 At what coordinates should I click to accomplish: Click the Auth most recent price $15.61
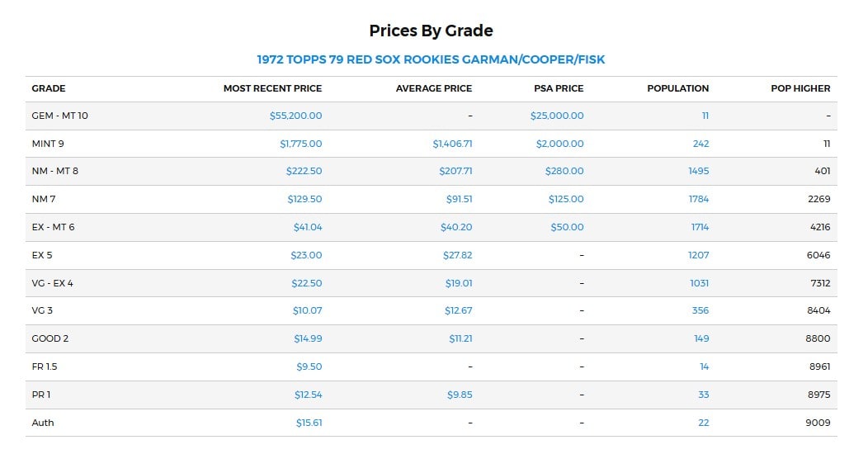[309, 423]
